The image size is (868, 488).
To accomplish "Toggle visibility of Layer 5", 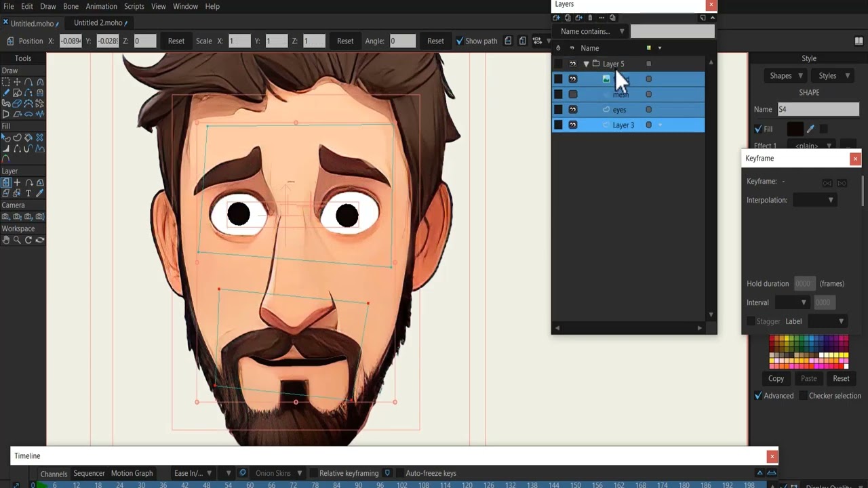I will tap(573, 64).
